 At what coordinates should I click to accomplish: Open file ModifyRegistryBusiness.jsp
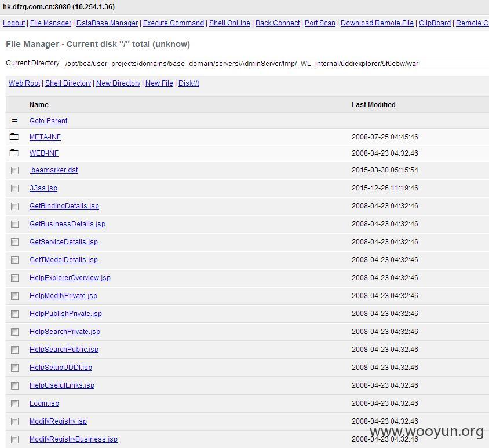(74, 439)
